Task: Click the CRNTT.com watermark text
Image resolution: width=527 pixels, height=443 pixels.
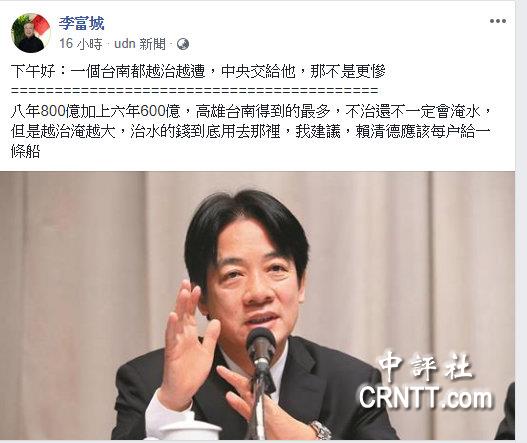Action: [425, 397]
